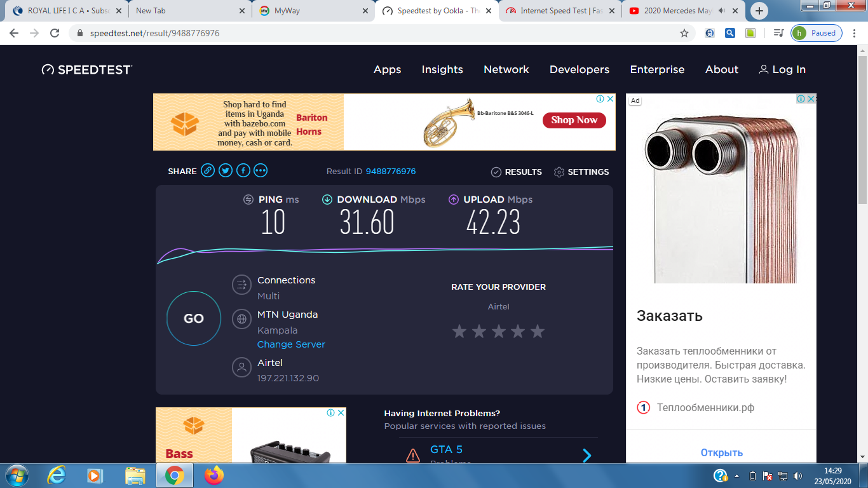Open the Apps menu
Screen dimensions: 868x488
(x=387, y=70)
